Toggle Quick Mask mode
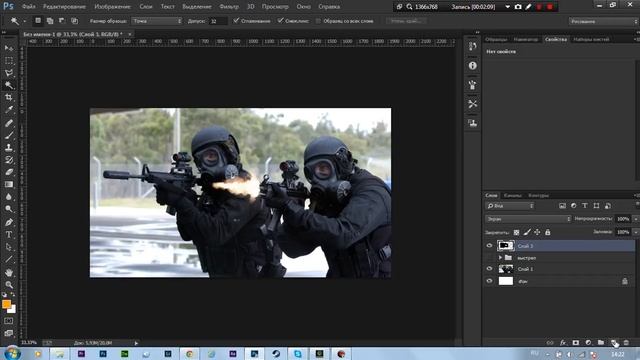Viewport: 640px width, 360px height. click(x=9, y=321)
